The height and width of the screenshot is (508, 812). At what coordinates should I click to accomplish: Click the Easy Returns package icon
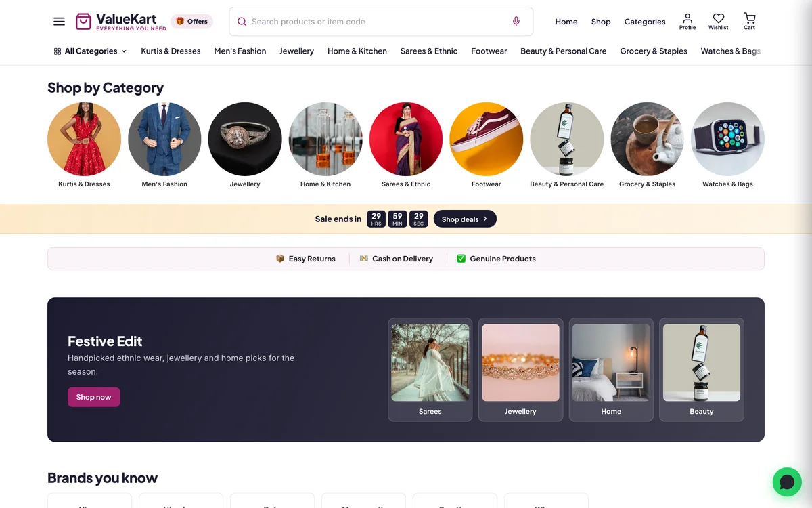[280, 259]
